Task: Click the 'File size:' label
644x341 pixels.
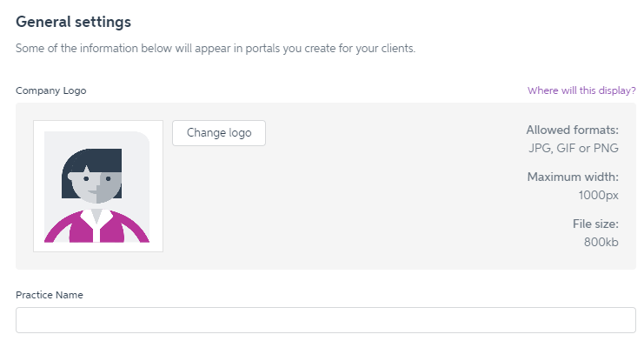Action: point(595,224)
